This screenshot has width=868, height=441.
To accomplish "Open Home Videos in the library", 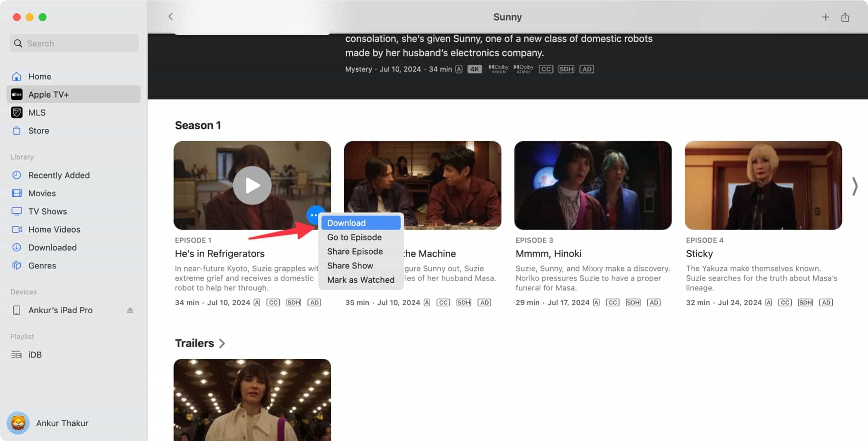I will [x=74, y=229].
